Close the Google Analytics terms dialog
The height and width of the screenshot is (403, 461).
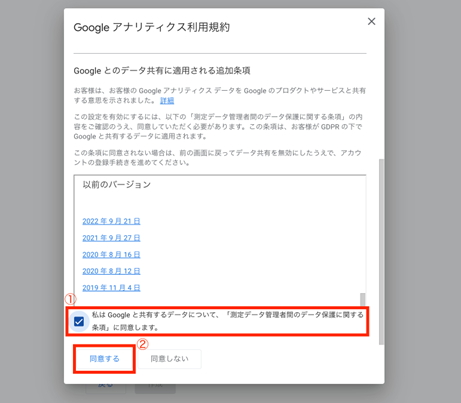pyautogui.click(x=371, y=21)
